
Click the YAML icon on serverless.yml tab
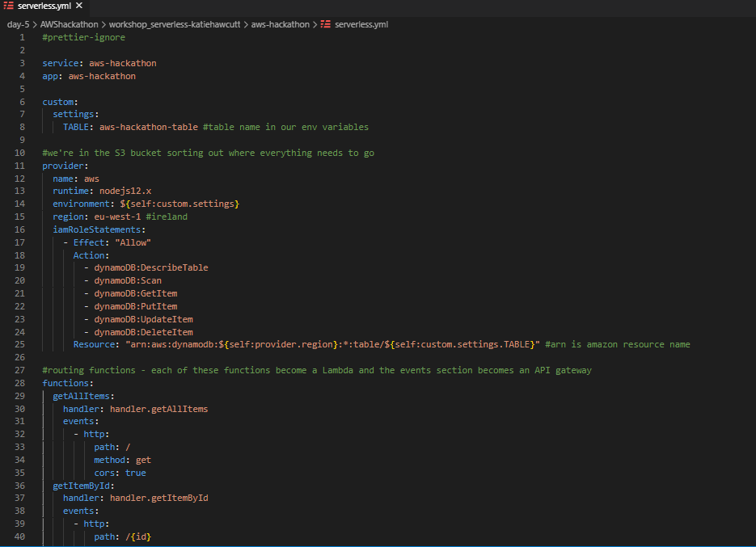pos(9,6)
